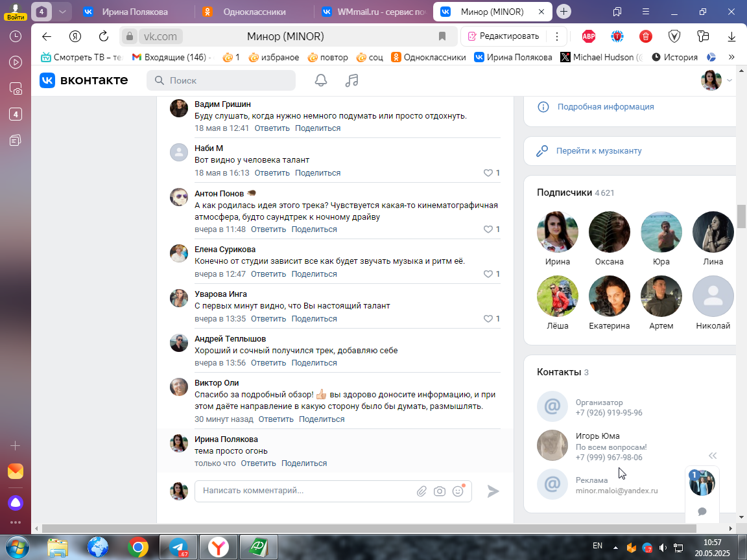The width and height of the screenshot is (747, 560).
Task: Show more bookmarks with the chevron
Action: 731,57
